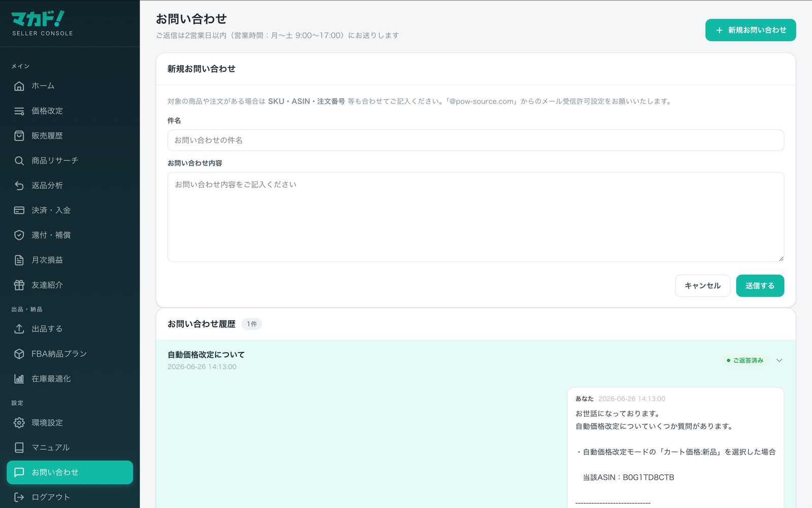
Task: Open 環境設定 settings page
Action: tap(70, 423)
